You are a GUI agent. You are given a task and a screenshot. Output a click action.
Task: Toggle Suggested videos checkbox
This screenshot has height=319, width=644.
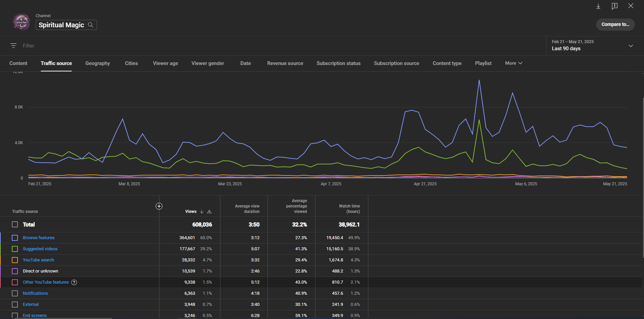[x=15, y=249]
